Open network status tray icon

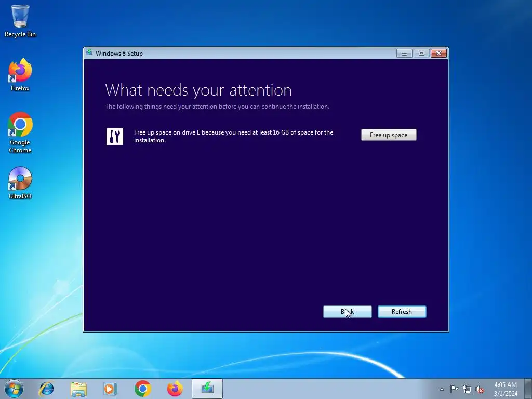click(467, 389)
